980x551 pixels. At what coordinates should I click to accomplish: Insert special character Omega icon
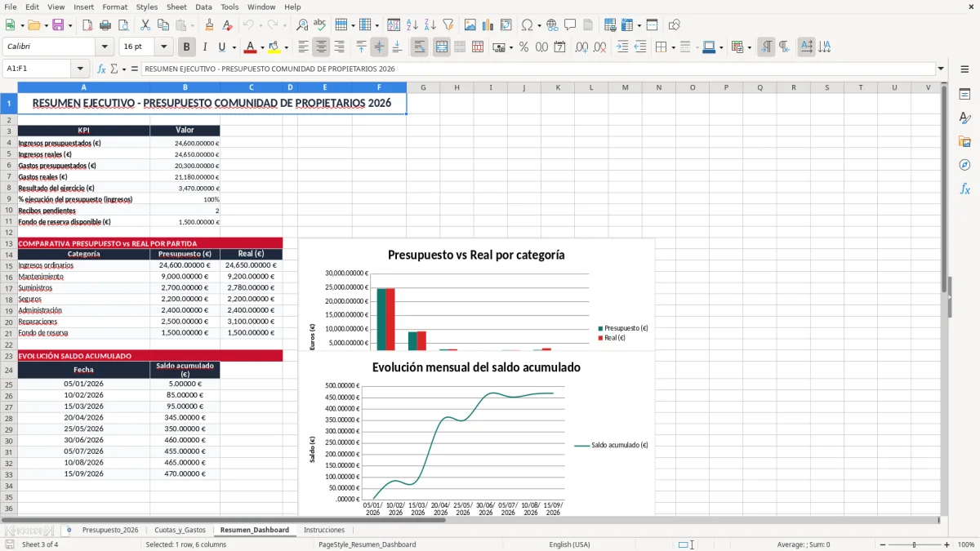click(x=527, y=25)
